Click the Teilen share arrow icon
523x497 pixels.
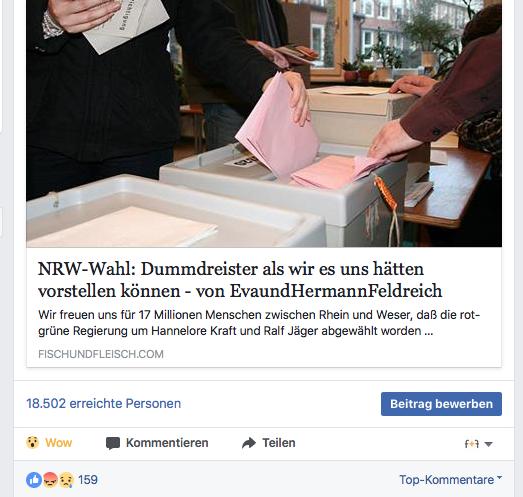click(x=249, y=443)
